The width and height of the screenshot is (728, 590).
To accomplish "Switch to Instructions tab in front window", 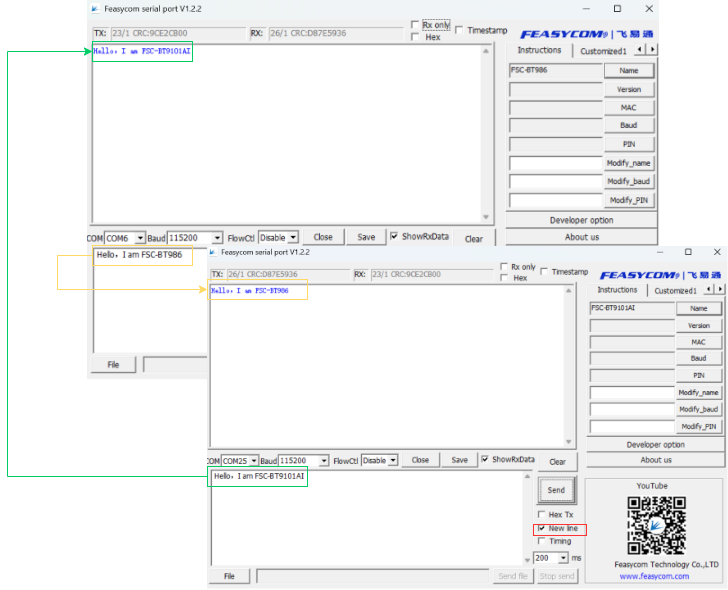I will [617, 290].
